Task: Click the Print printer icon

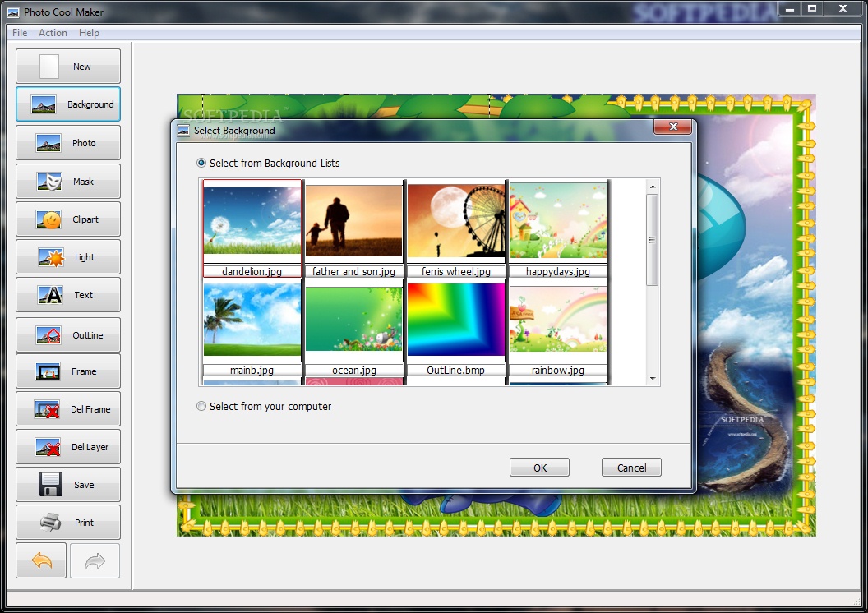Action: click(x=50, y=523)
